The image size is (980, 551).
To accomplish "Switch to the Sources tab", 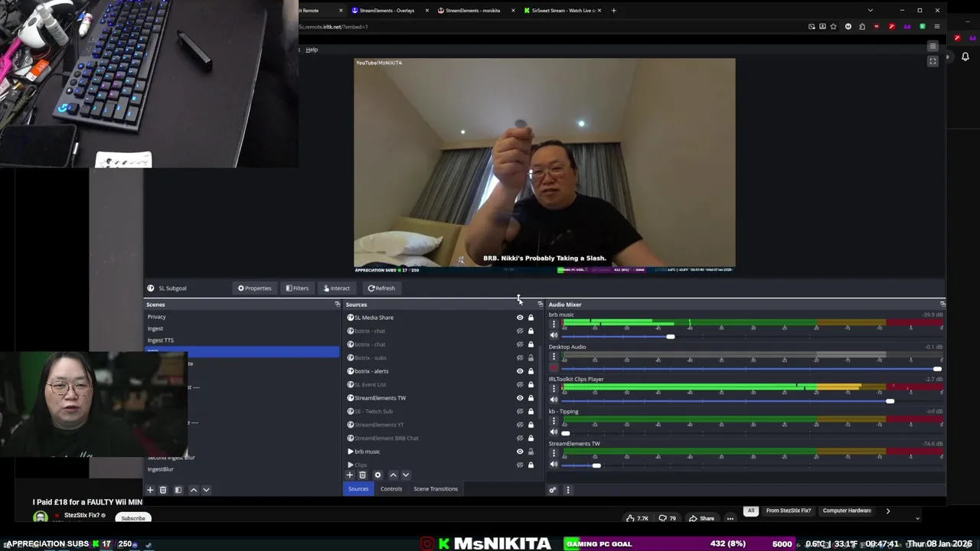I will pos(358,489).
